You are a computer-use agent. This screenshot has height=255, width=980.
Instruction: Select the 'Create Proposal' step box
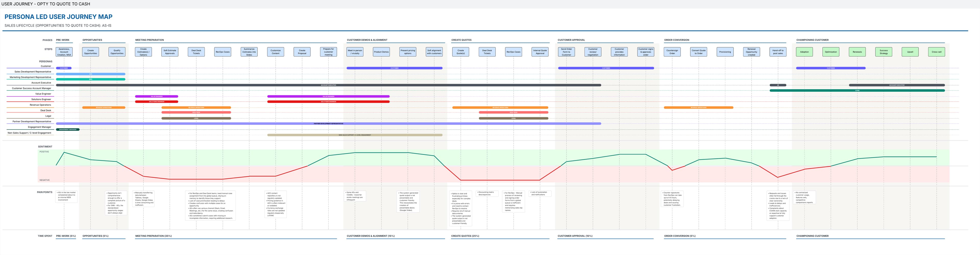click(x=302, y=52)
